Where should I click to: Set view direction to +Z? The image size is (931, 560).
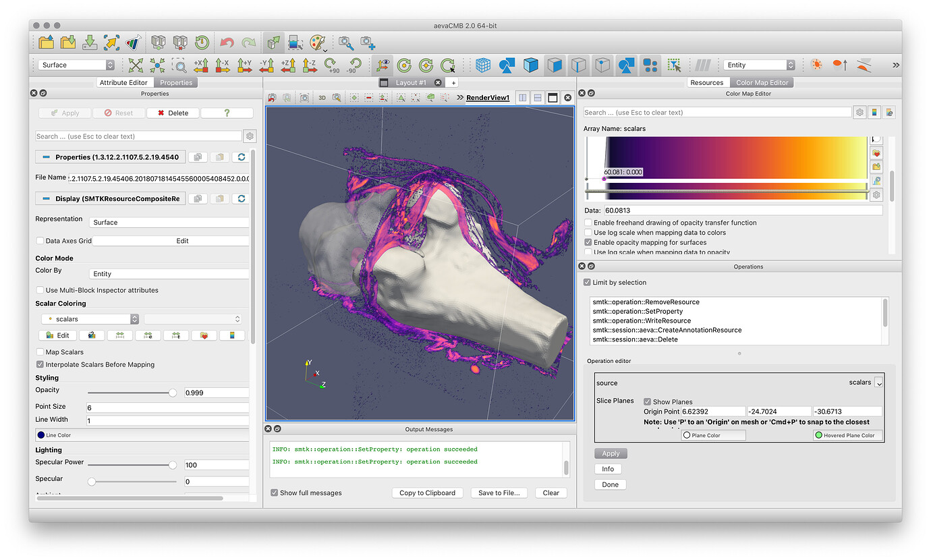click(288, 65)
